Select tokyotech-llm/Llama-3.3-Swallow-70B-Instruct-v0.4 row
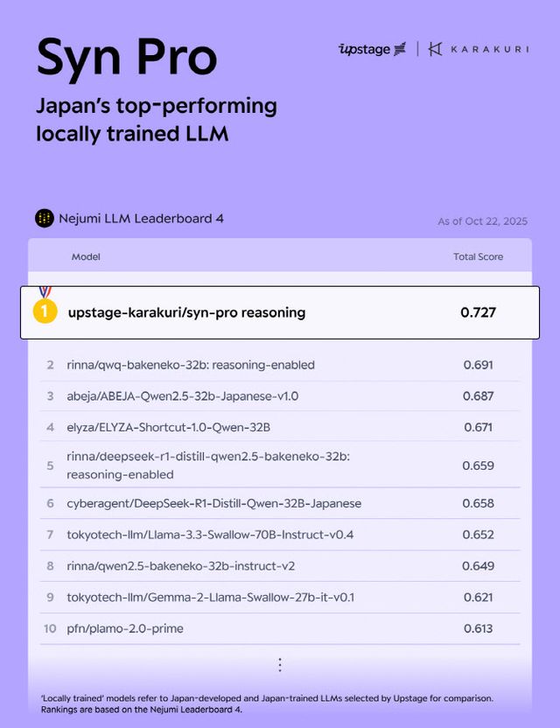Screen dimensions: 560x728 (x=210, y=535)
